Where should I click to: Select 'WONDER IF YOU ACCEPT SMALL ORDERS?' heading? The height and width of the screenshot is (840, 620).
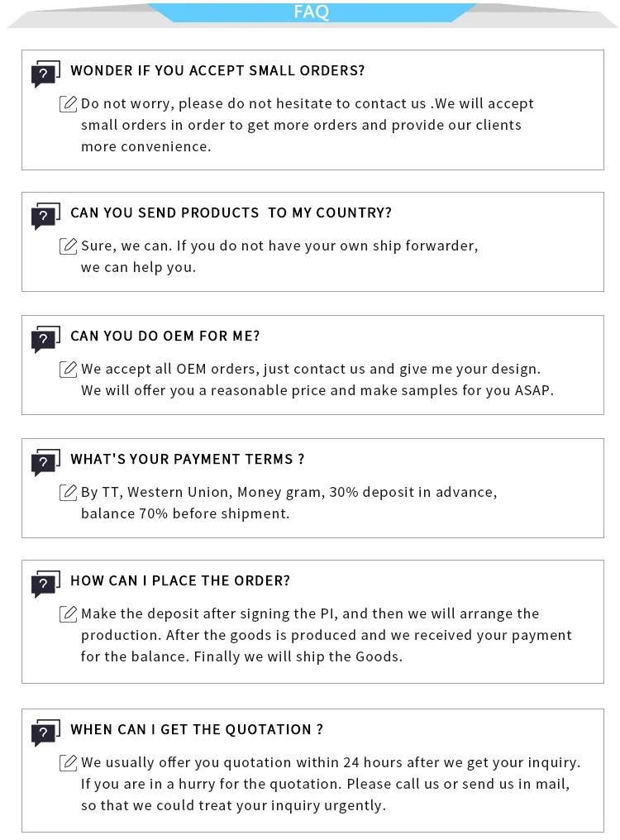[217, 71]
